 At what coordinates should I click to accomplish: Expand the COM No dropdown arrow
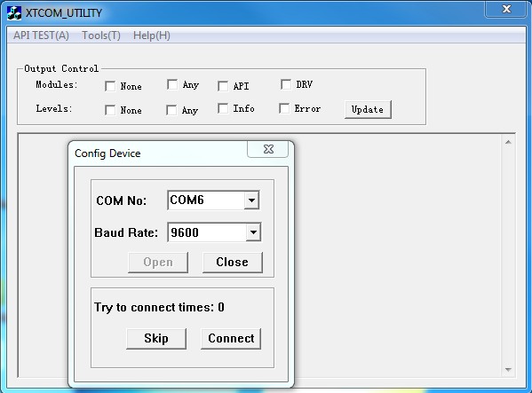tap(251, 200)
